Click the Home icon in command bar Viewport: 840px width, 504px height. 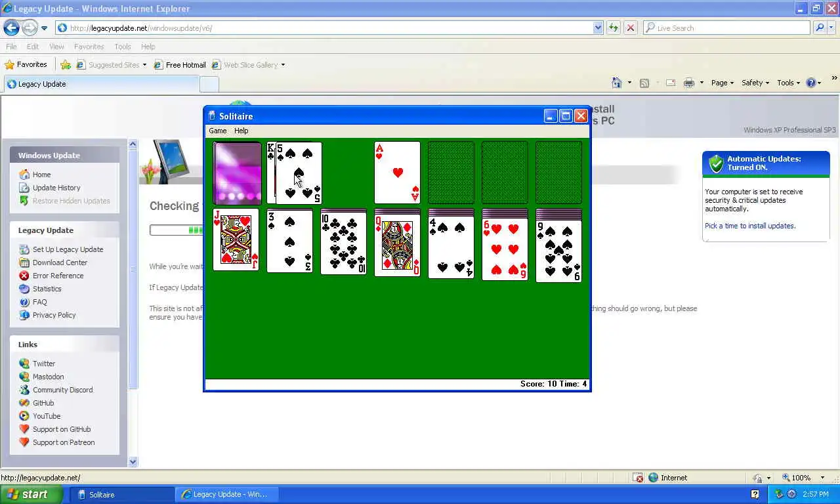(x=617, y=83)
